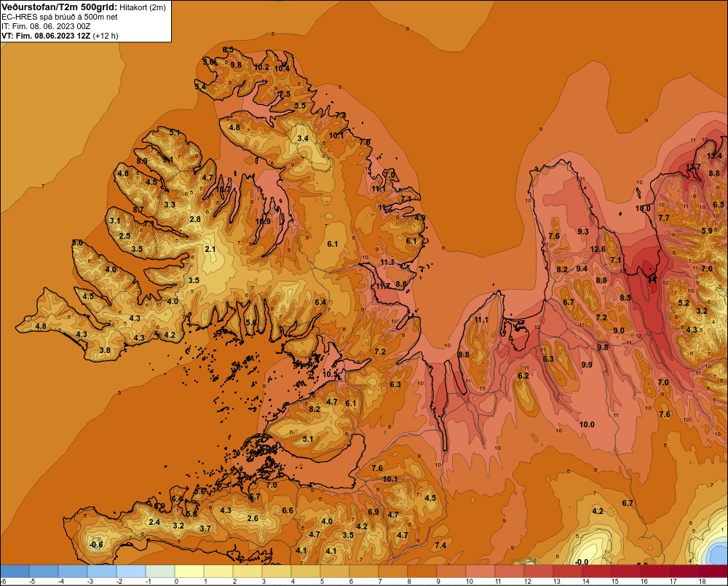Click the 5.4 temperature label
This screenshot has height=586, width=728.
[200, 87]
